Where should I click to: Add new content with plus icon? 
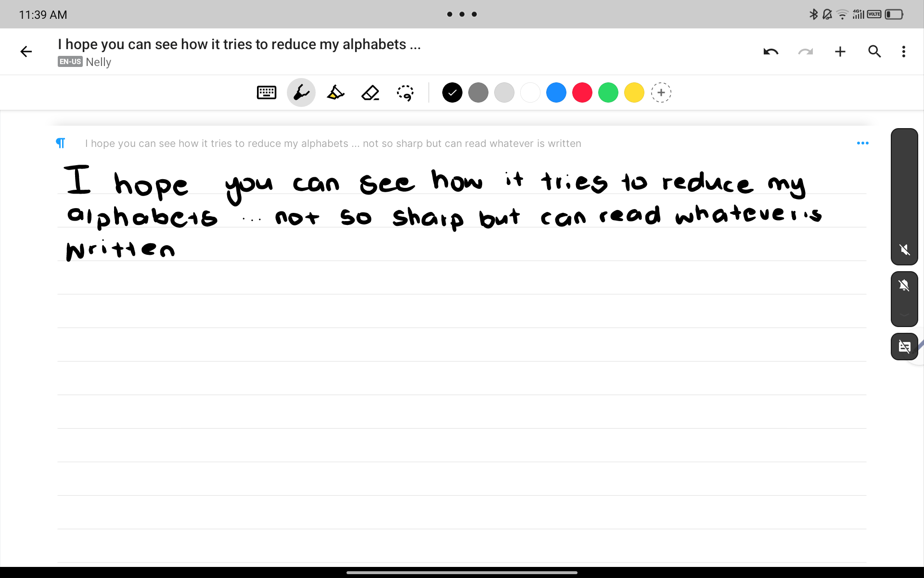click(840, 52)
